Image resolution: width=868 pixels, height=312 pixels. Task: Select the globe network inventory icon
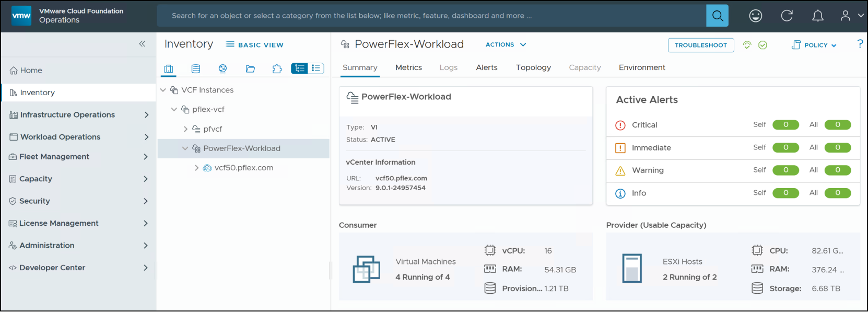pyautogui.click(x=223, y=68)
